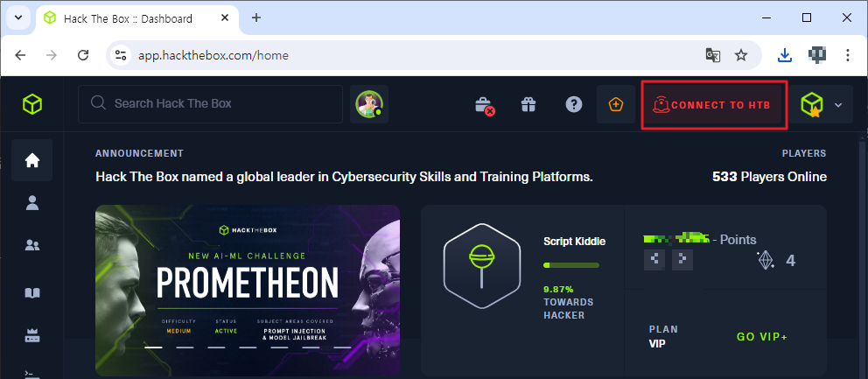Go back with browser back arrow
The image size is (868, 379).
click(20, 55)
